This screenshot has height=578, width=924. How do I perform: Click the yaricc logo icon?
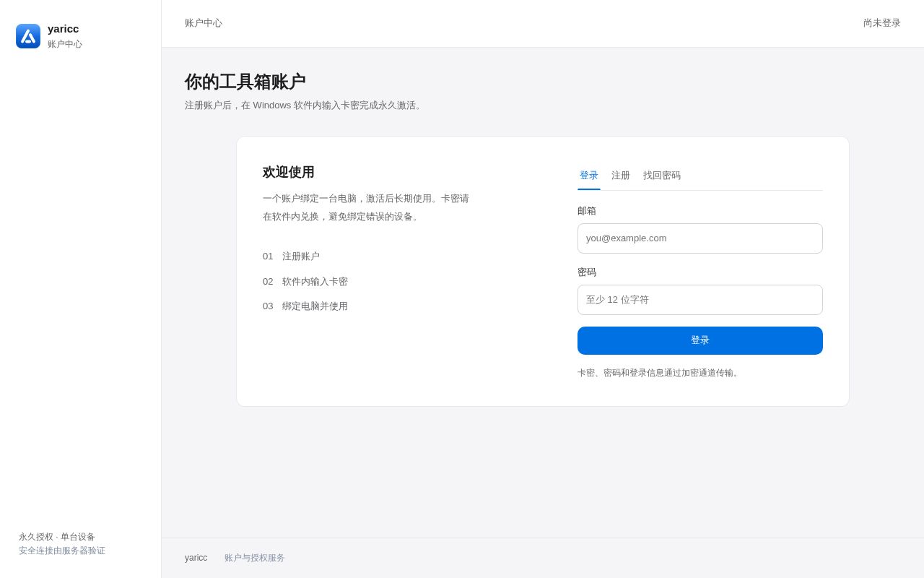pos(28,36)
